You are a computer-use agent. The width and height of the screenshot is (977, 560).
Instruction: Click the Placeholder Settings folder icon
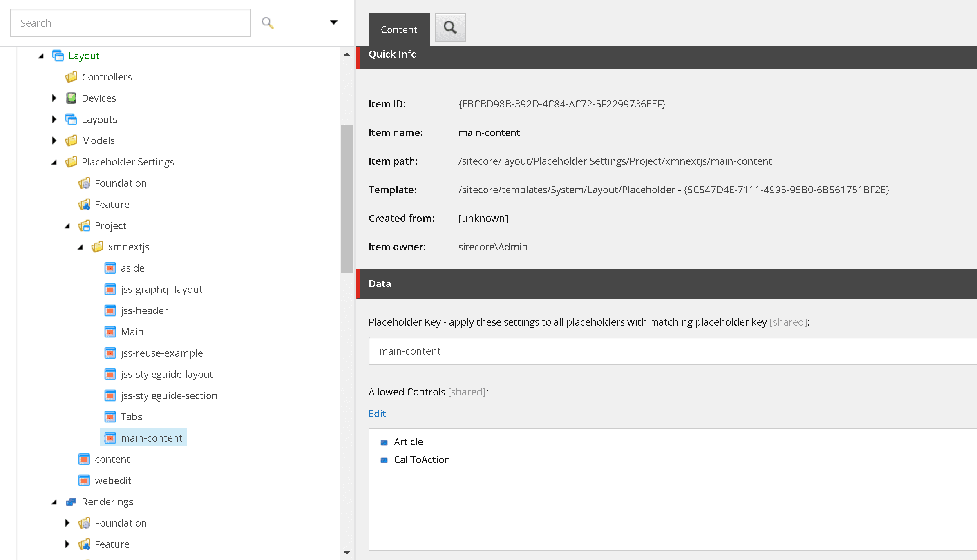72,162
